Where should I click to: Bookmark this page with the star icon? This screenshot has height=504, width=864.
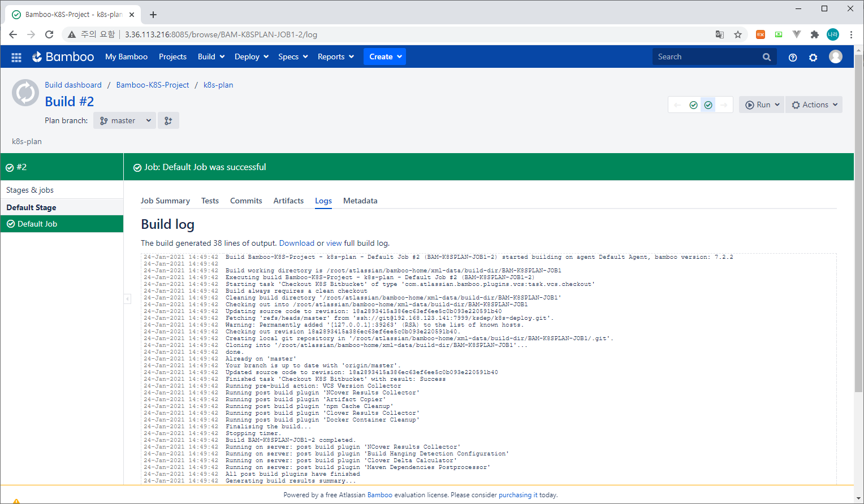pos(738,34)
